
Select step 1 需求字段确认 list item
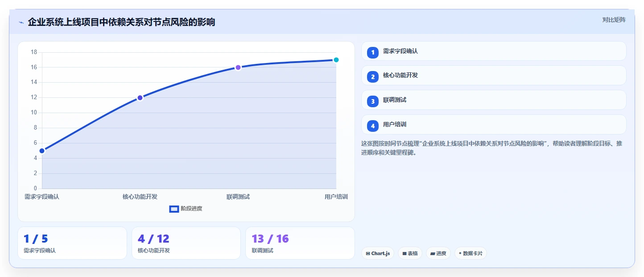tap(494, 51)
